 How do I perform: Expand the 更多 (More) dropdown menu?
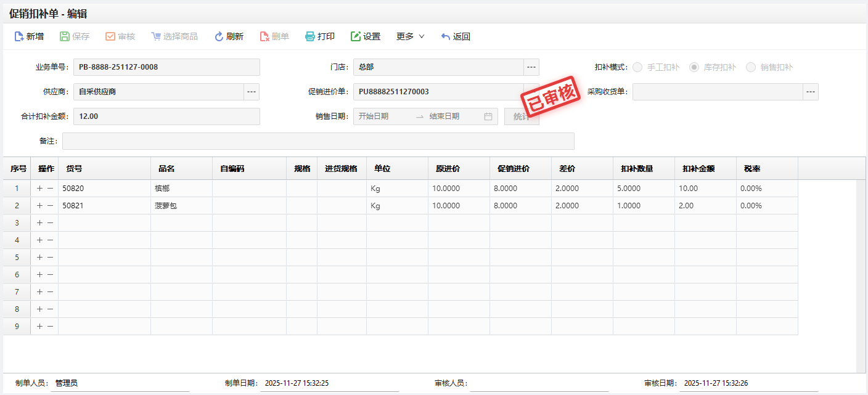coord(411,36)
